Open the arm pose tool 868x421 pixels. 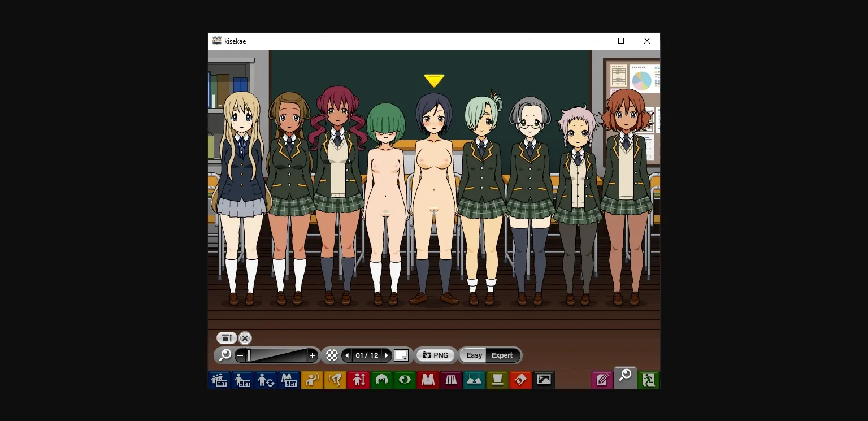click(312, 380)
